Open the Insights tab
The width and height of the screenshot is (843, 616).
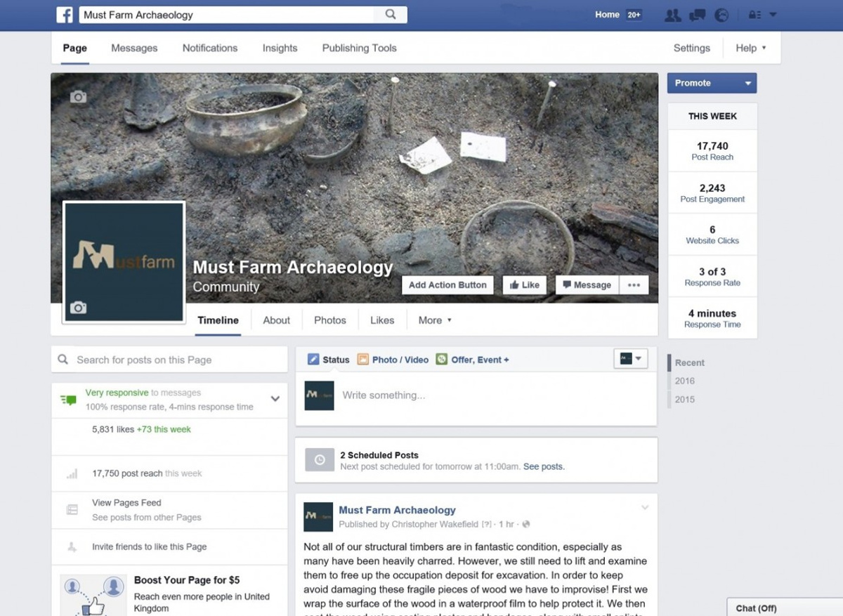pyautogui.click(x=280, y=48)
